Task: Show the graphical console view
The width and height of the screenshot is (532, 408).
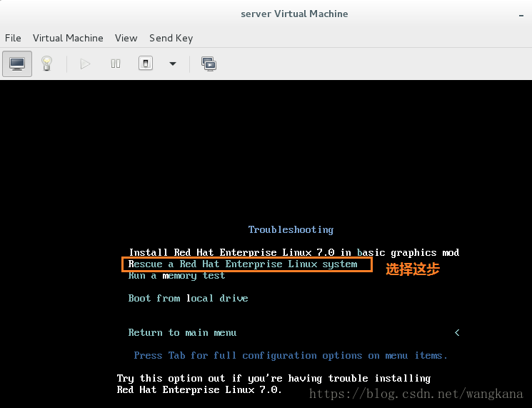Action: (x=17, y=64)
